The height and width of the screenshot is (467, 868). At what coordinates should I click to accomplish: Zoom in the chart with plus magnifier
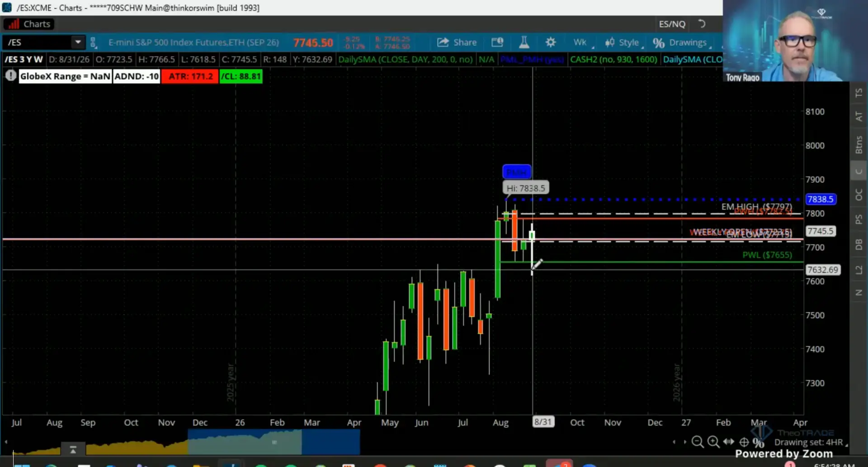click(x=713, y=442)
